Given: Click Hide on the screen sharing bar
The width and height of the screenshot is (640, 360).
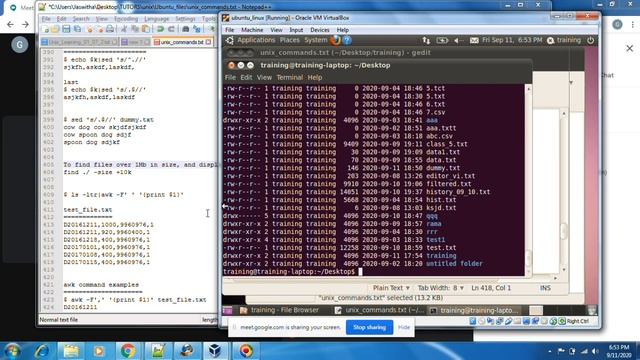Looking at the screenshot, I should click(404, 327).
